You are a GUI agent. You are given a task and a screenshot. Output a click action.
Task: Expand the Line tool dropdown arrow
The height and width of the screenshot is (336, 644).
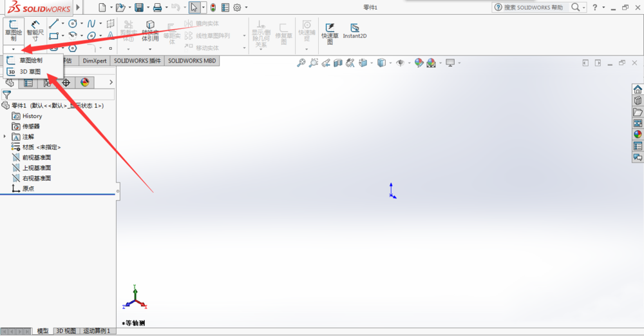point(62,24)
